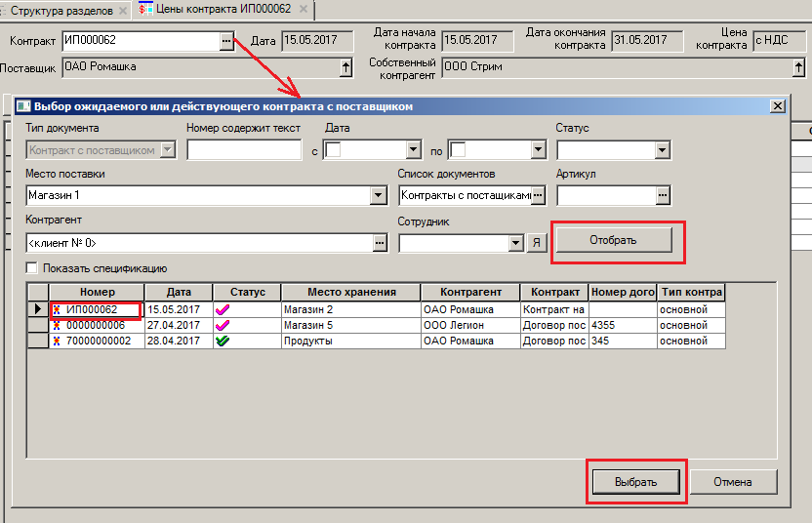
Task: Click green status checkmark for 70000000002
Action: click(223, 341)
